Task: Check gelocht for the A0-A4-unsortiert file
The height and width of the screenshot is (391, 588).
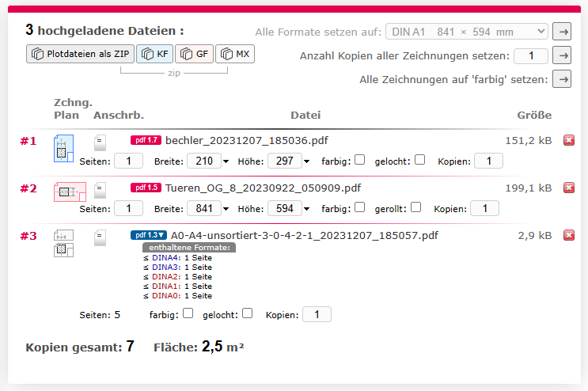Action: click(247, 313)
